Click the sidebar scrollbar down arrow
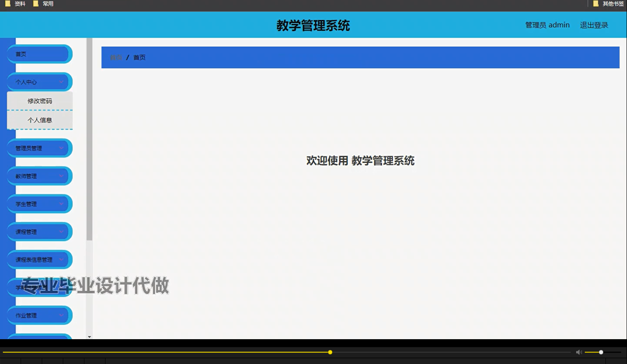627x364 pixels. (89, 336)
